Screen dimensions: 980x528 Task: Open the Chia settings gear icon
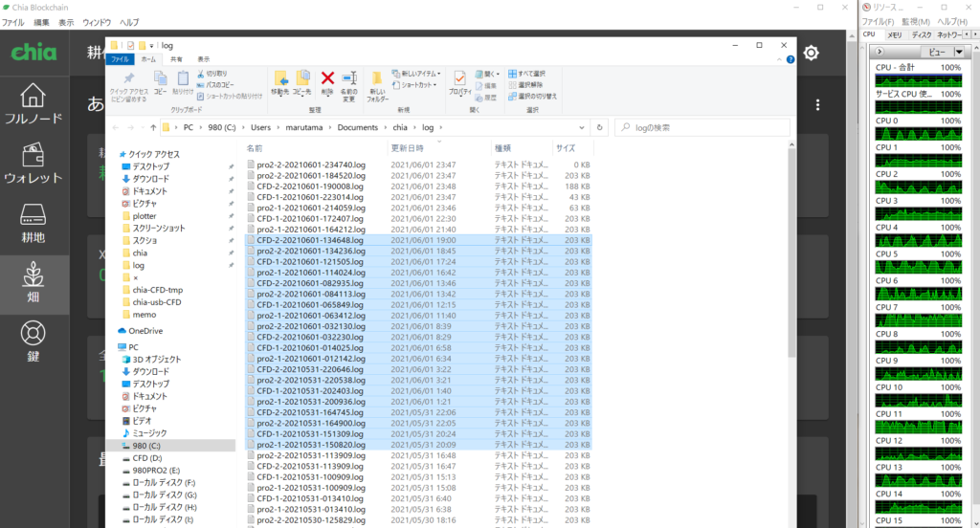click(812, 54)
